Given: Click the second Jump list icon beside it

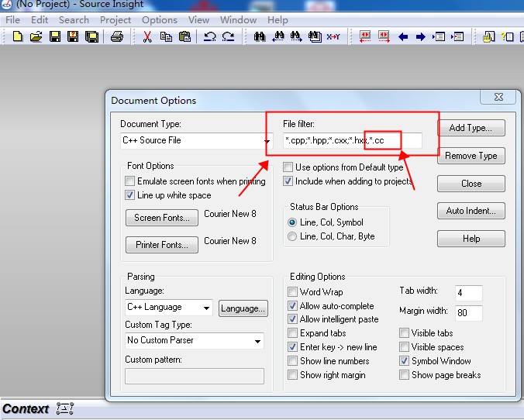Looking at the screenshot, I should coord(457,36).
